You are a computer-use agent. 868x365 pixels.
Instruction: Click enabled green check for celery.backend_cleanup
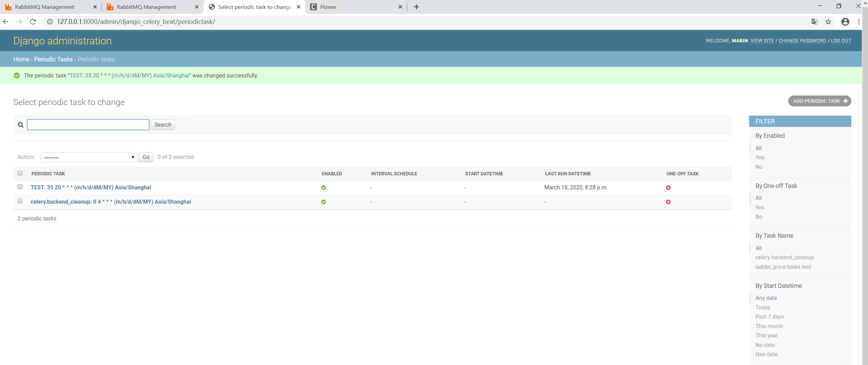324,202
